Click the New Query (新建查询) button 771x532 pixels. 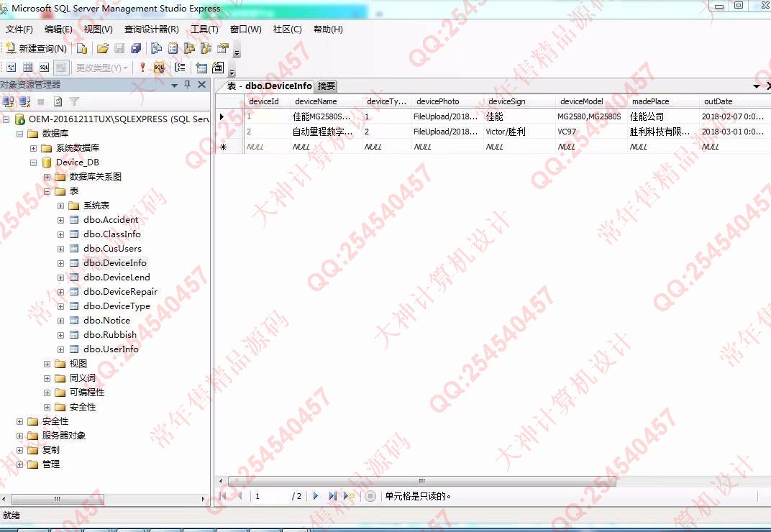[37, 48]
